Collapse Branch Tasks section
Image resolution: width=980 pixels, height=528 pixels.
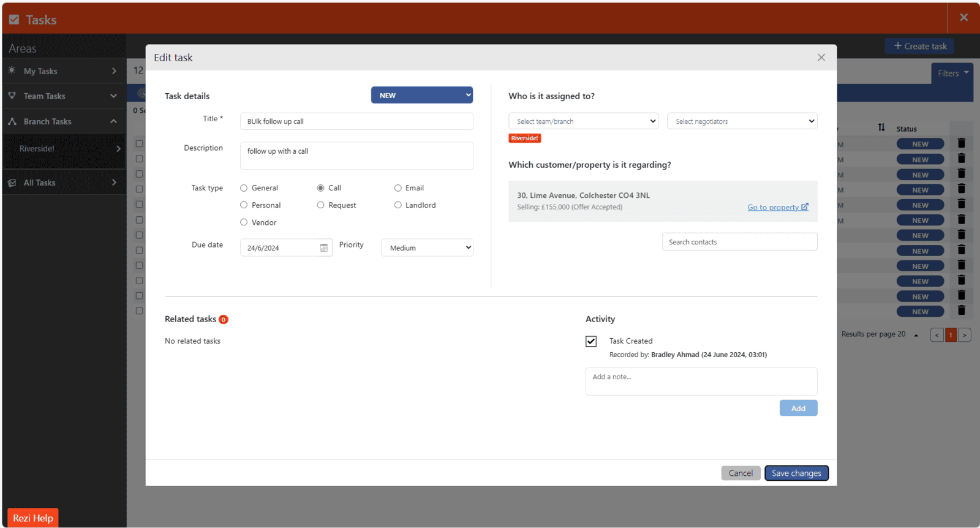(113, 121)
